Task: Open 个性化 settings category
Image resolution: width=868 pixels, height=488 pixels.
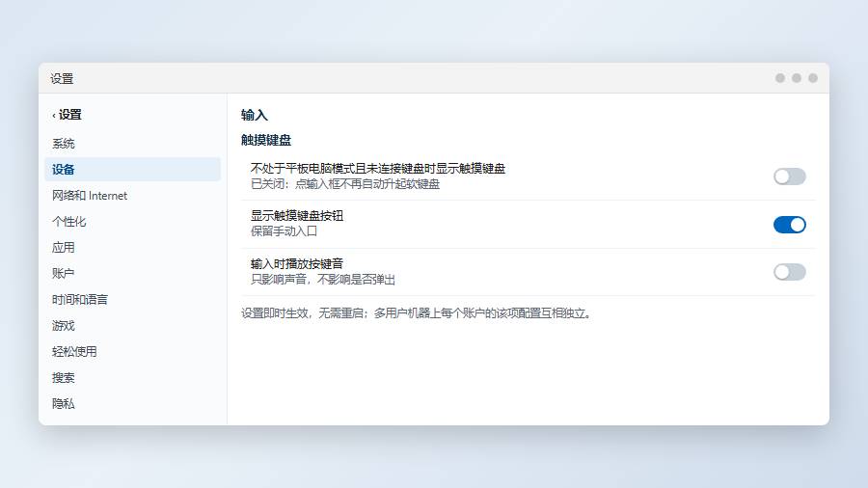Action: pyautogui.click(x=133, y=221)
